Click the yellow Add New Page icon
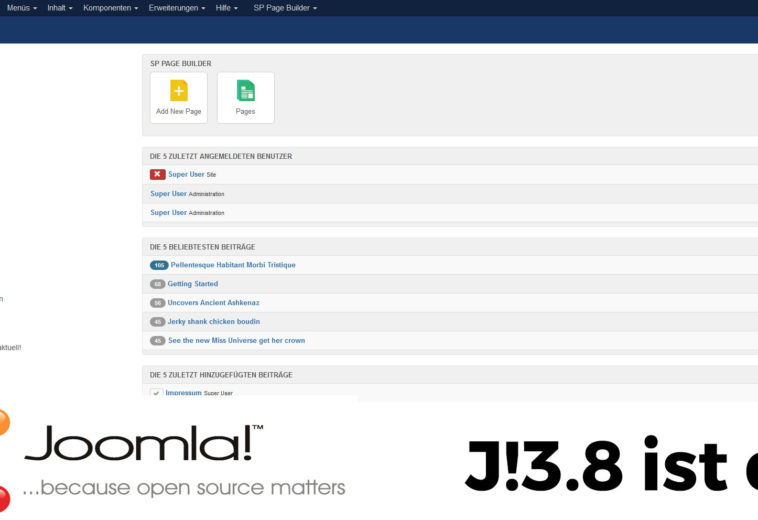 tap(178, 90)
